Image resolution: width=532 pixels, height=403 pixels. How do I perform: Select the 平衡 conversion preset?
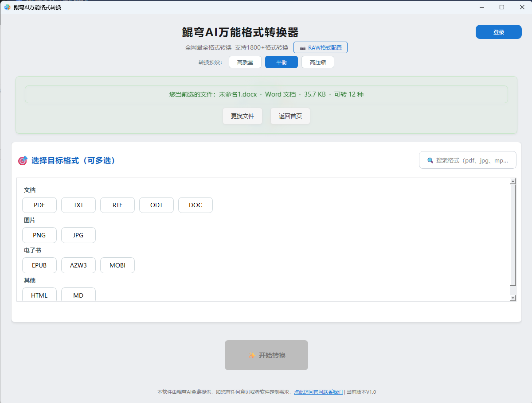pos(282,62)
